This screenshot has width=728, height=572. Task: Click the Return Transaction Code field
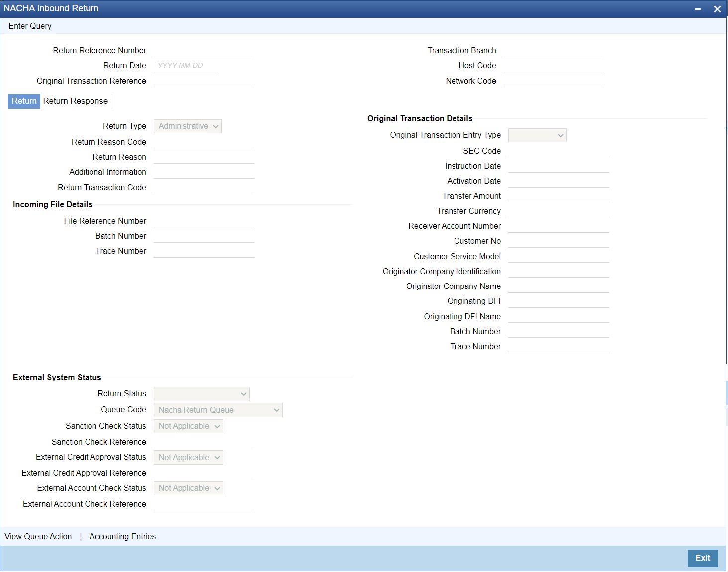pos(204,187)
